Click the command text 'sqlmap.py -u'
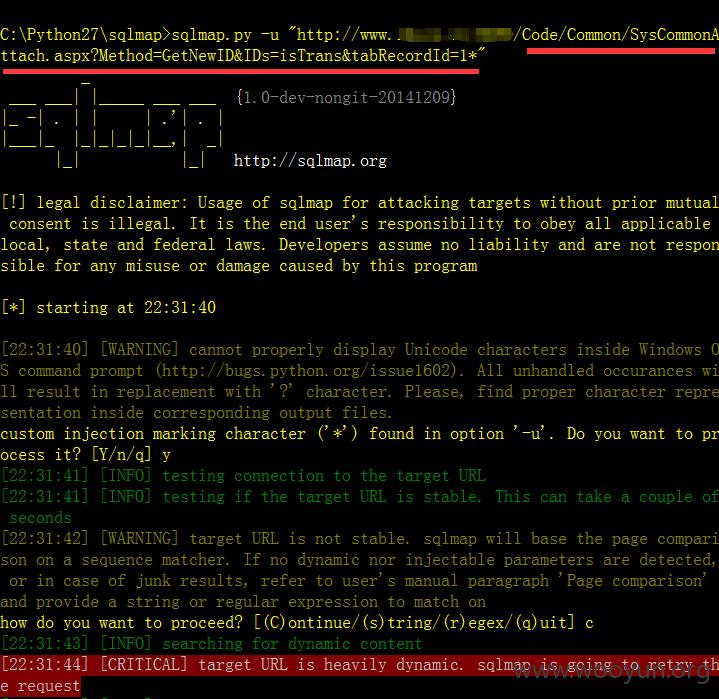Image resolution: width=719 pixels, height=699 pixels. pyautogui.click(x=225, y=35)
